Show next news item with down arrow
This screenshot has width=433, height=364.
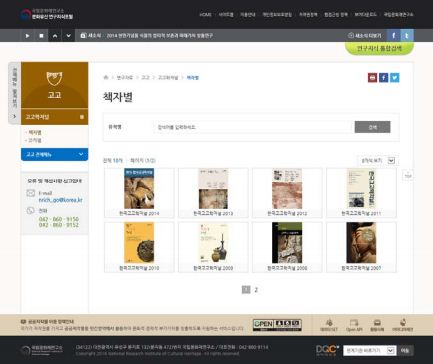(x=68, y=36)
